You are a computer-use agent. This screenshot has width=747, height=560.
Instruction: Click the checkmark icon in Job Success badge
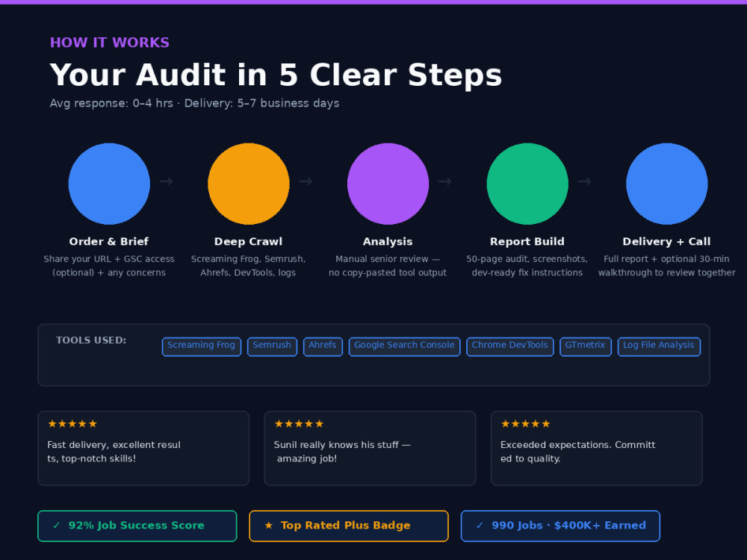(57, 525)
